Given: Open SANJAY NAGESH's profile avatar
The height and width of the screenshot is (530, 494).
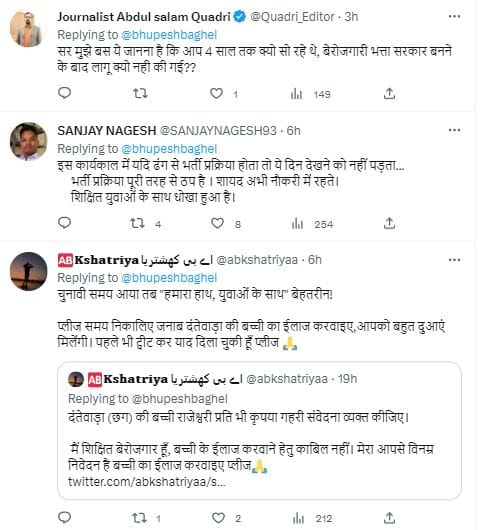Looking at the screenshot, I should coord(28,141).
